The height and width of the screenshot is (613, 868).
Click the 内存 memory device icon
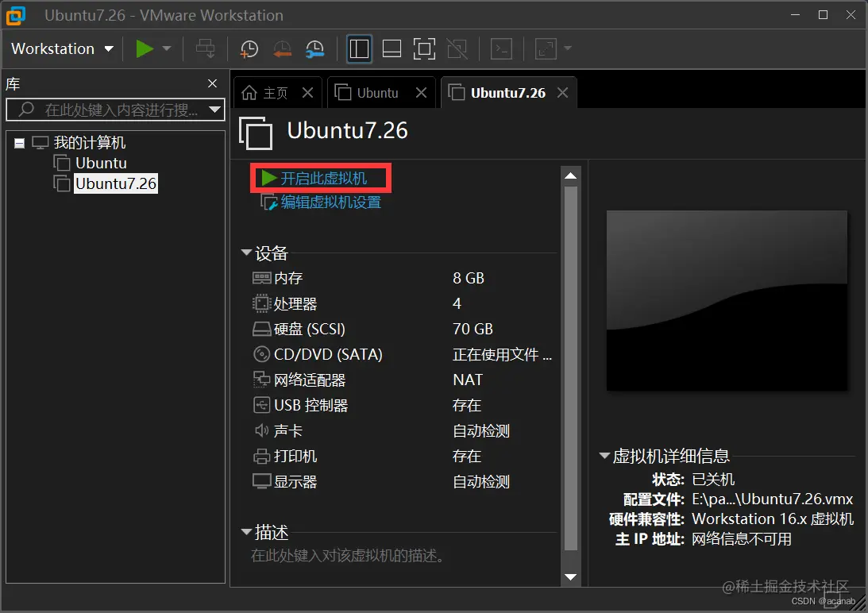pyautogui.click(x=261, y=278)
